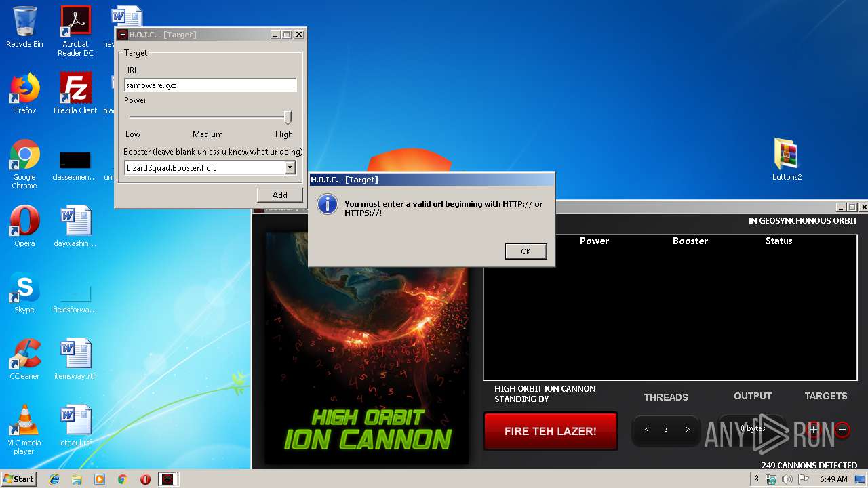Select the VLC media player desktop icon

[24, 430]
